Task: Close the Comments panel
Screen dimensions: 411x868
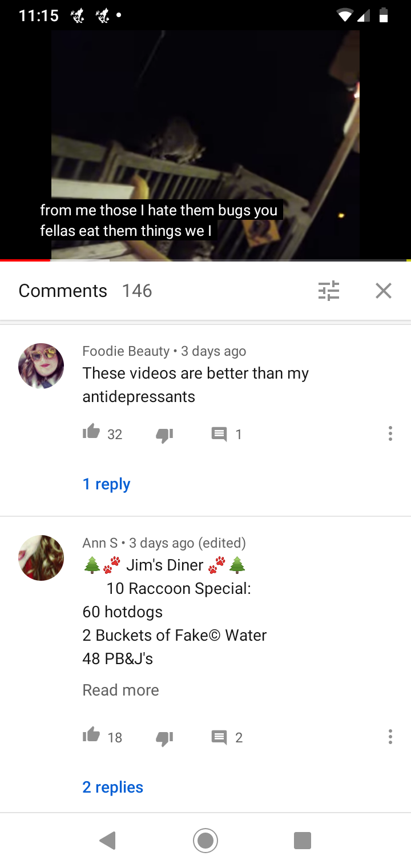Action: pos(384,291)
